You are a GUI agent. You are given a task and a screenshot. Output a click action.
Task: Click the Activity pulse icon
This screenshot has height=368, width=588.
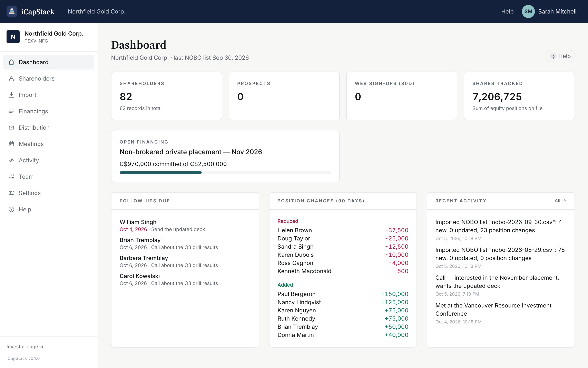tap(11, 160)
